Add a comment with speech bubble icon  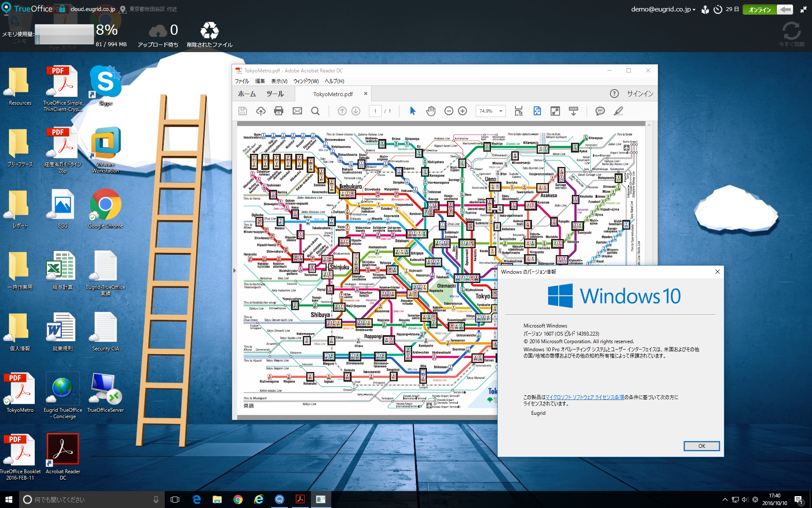coord(600,111)
